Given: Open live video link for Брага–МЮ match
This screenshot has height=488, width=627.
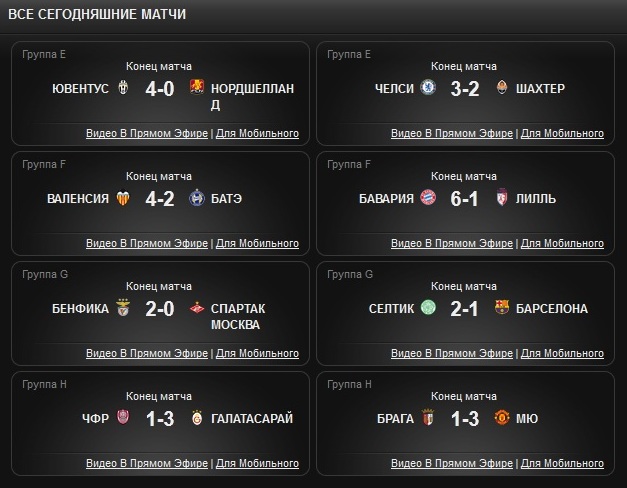Looking at the screenshot, I should [x=451, y=463].
